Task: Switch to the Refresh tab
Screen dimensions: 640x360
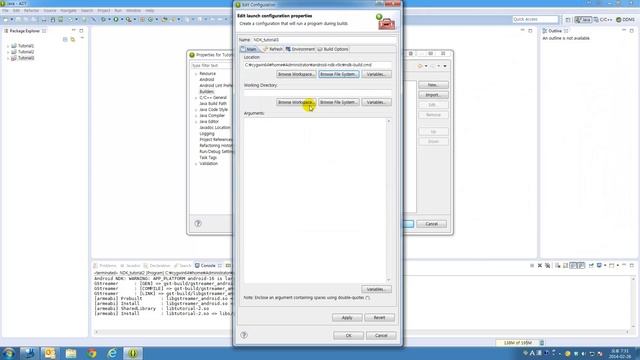Action: (x=273, y=49)
